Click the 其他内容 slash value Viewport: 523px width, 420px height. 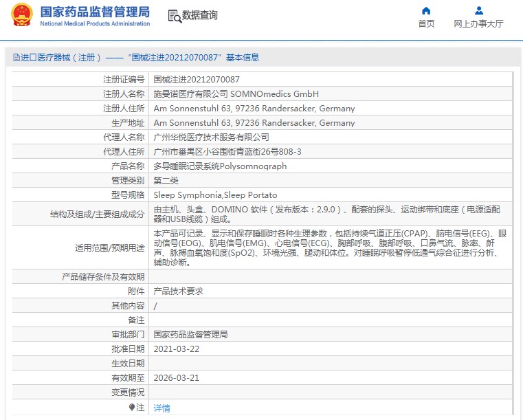tap(155, 306)
